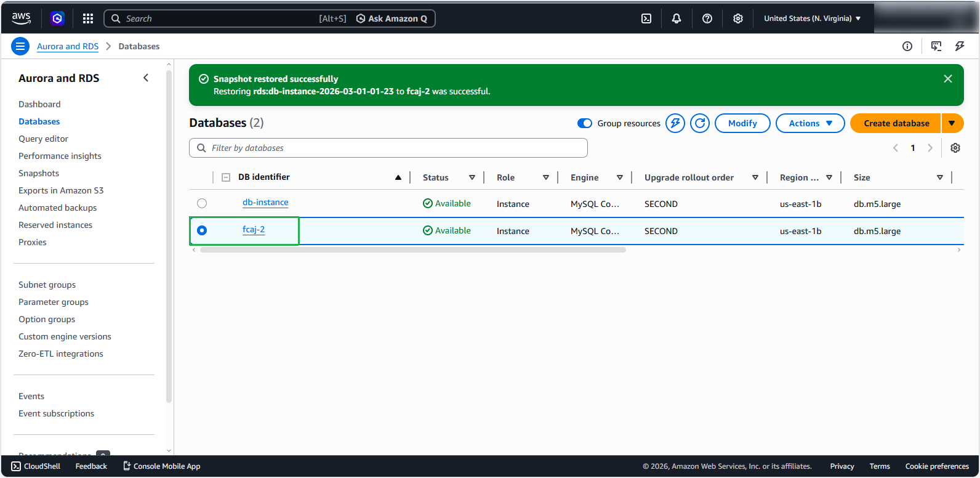The image size is (980, 478).
Task: Open the db-instance database link
Action: pyautogui.click(x=265, y=202)
